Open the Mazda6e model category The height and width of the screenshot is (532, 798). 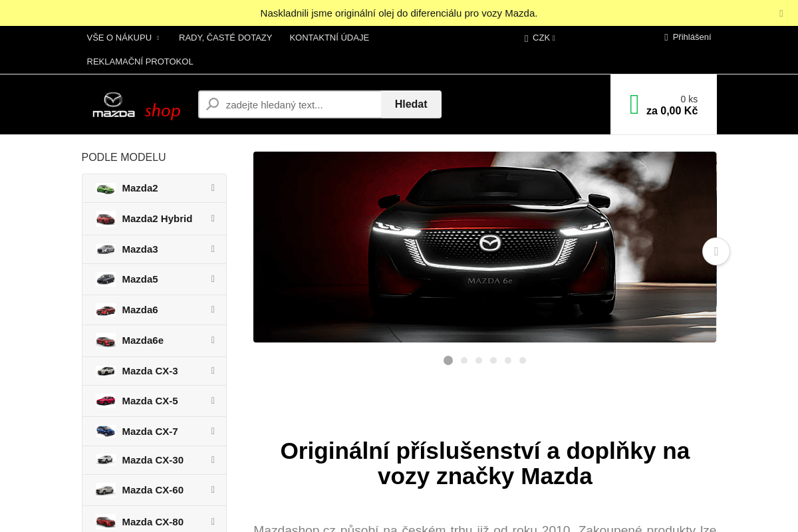point(154,340)
